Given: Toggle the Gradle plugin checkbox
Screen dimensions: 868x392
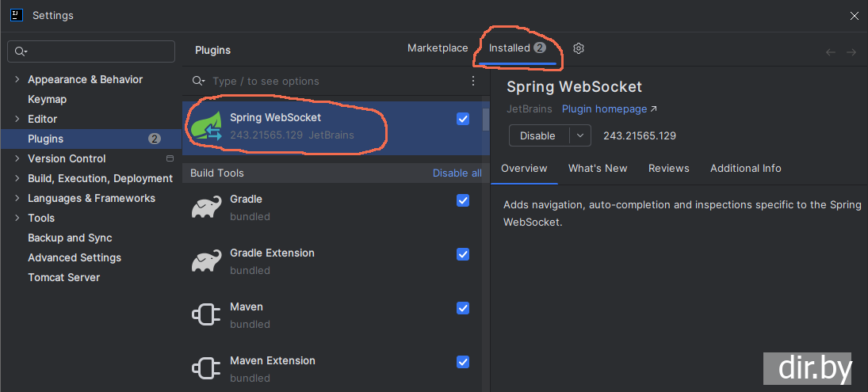Looking at the screenshot, I should pos(463,200).
